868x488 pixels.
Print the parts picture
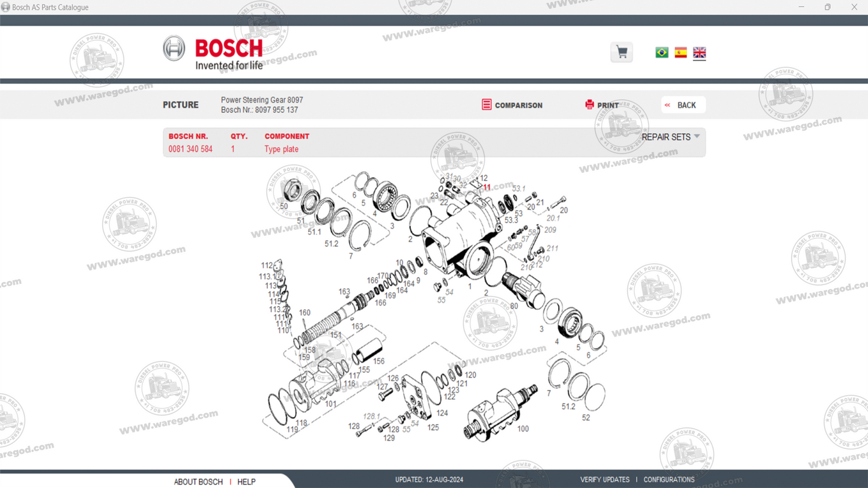(602, 105)
